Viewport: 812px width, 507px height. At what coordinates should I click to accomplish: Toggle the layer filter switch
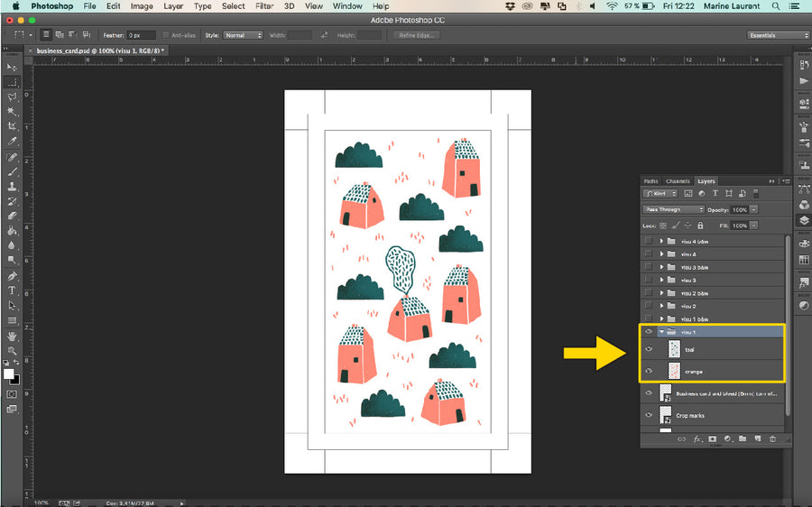(x=755, y=193)
